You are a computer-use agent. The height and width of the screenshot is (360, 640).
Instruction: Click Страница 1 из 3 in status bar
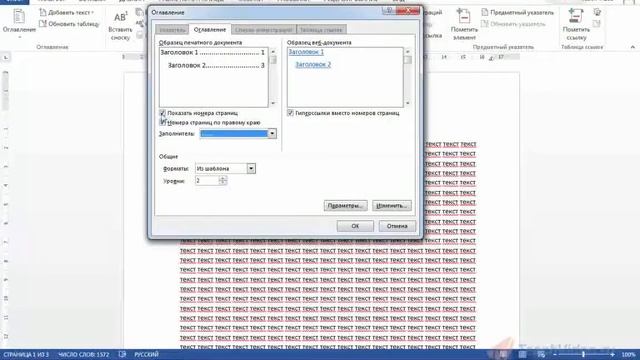(x=26, y=355)
